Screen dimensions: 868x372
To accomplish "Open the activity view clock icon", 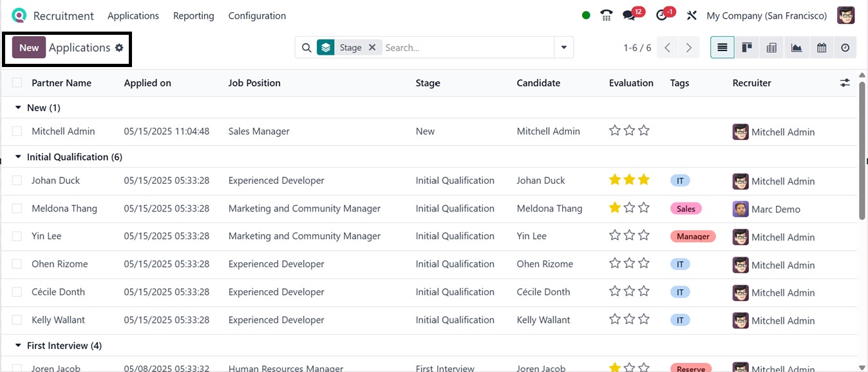I will pos(845,48).
